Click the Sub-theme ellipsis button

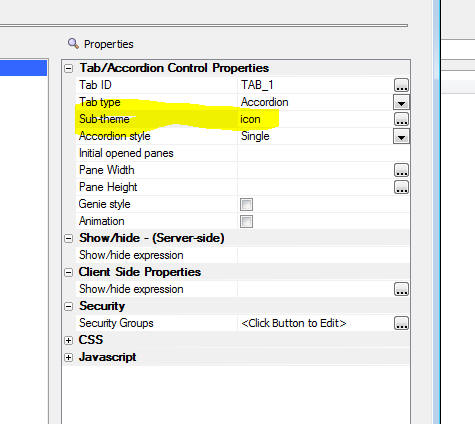coord(401,119)
